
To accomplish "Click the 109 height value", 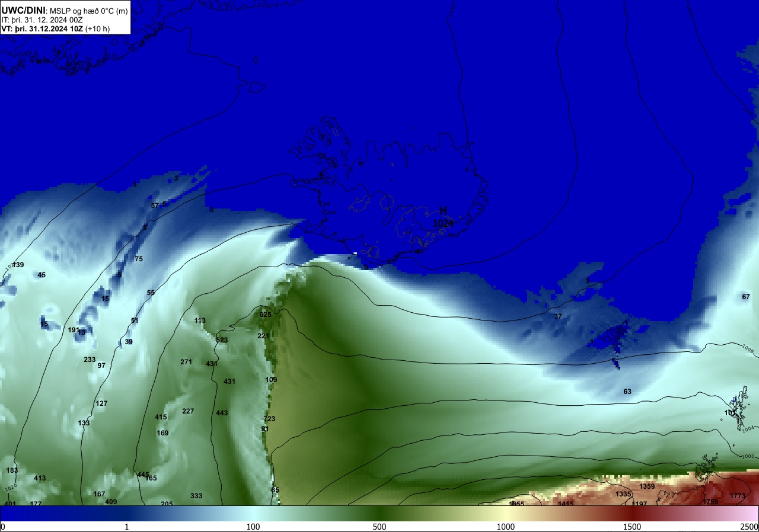I will (x=271, y=380).
